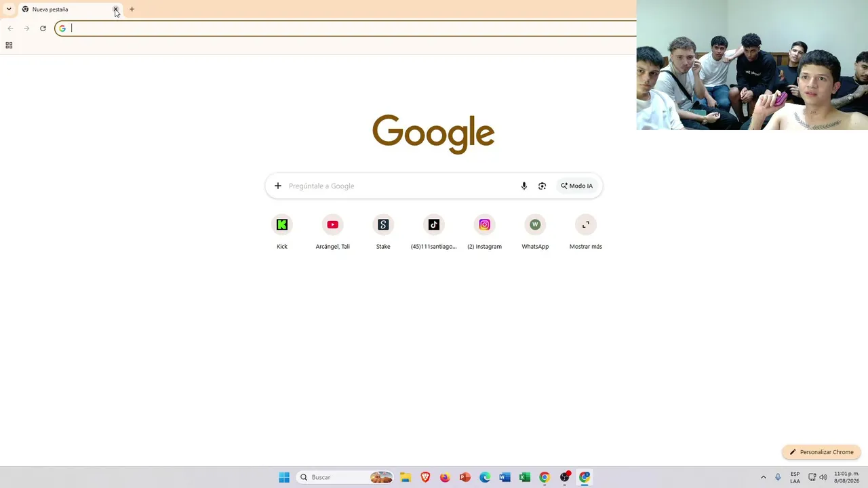The height and width of the screenshot is (488, 868).
Task: Open Microsoft Edge from the taskbar
Action: pyautogui.click(x=485, y=477)
